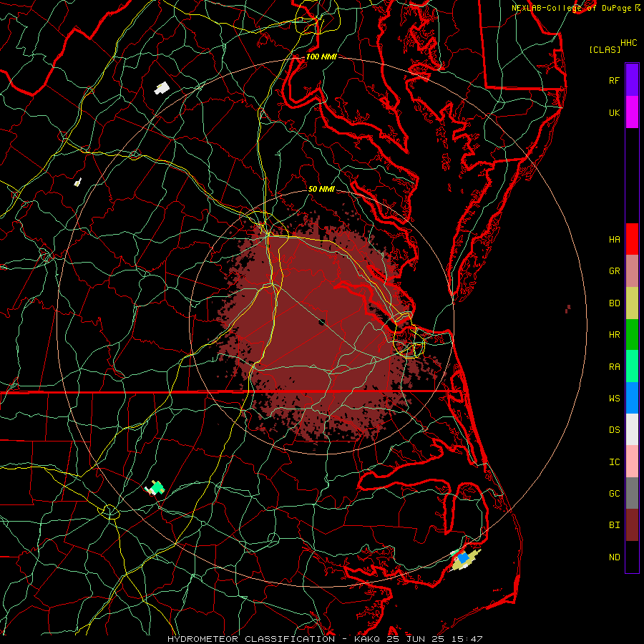Click the white dry snow echo northwest

(162, 88)
